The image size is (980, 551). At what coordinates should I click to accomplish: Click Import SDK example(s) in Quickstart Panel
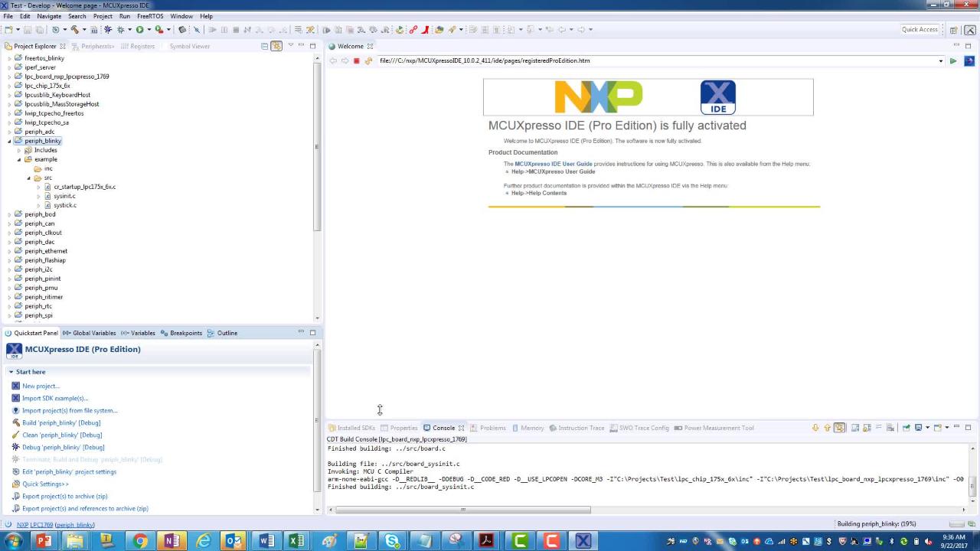click(55, 398)
